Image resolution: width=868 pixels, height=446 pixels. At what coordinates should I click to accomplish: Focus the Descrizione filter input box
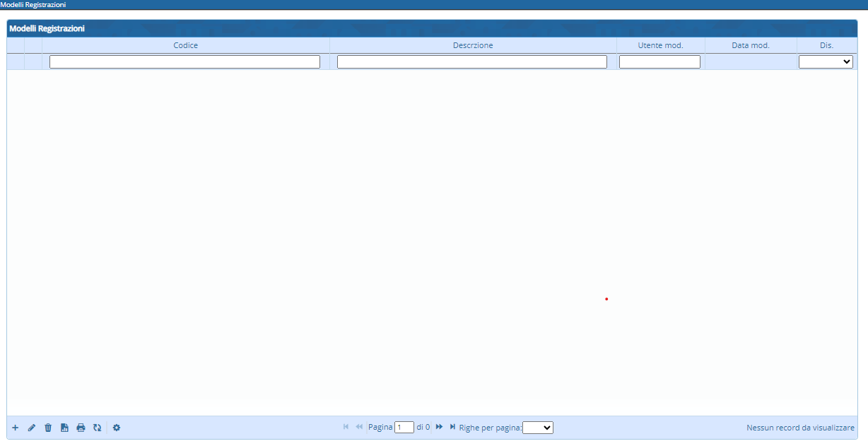(x=471, y=62)
